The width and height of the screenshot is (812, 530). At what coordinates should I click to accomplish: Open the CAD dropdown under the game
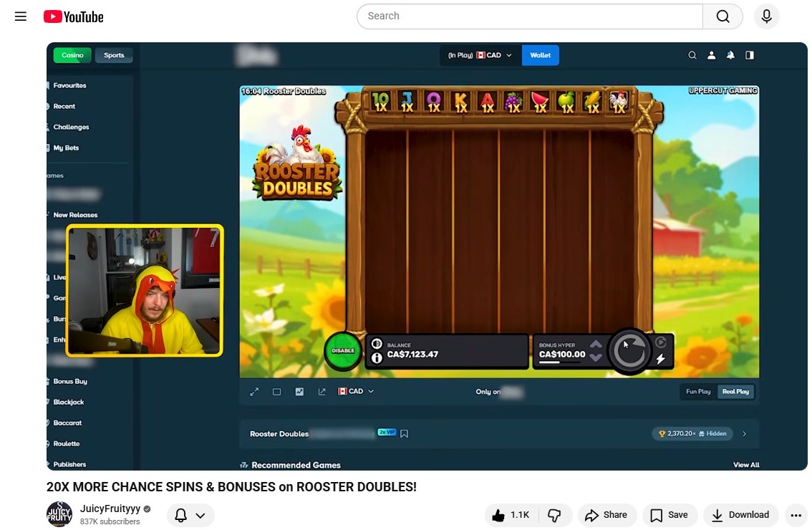[356, 392]
